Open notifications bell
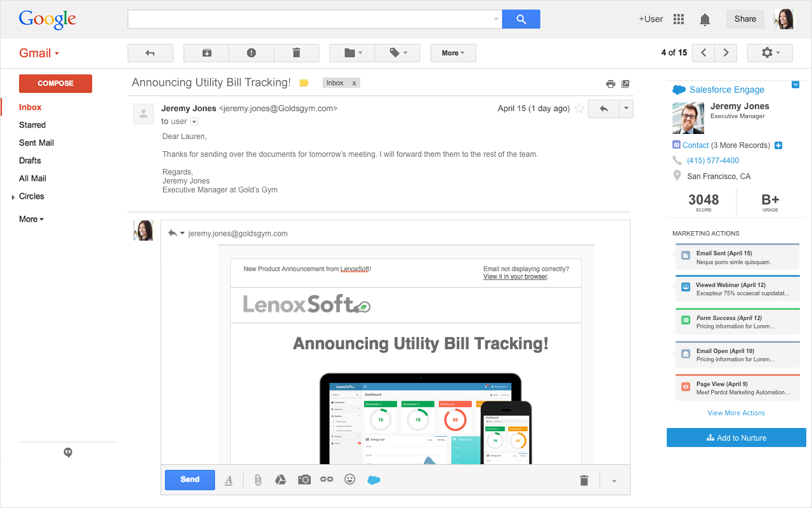 coord(705,20)
